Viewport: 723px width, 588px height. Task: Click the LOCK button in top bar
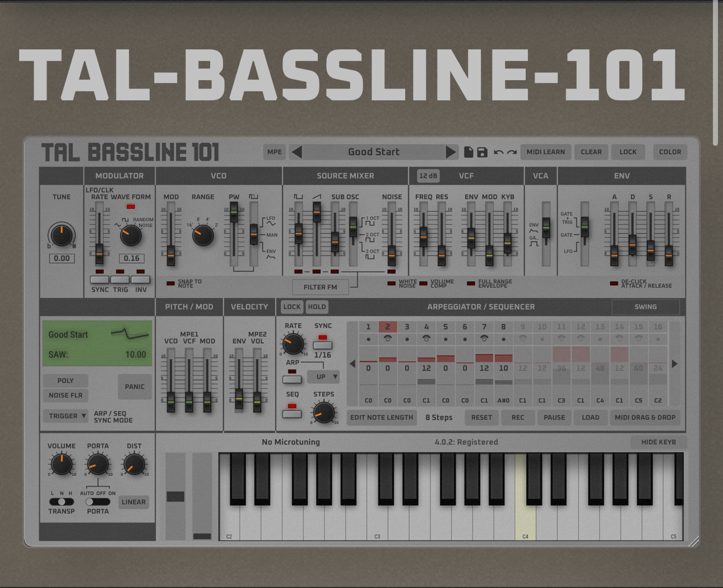(x=628, y=152)
